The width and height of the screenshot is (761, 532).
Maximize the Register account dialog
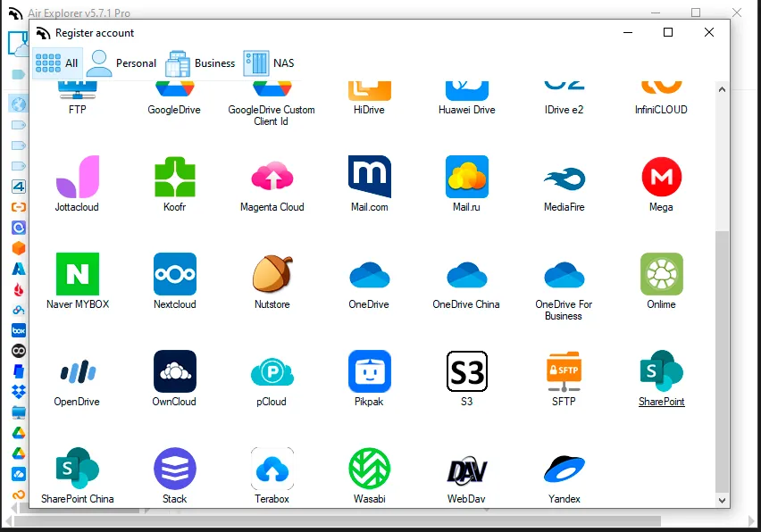(668, 32)
